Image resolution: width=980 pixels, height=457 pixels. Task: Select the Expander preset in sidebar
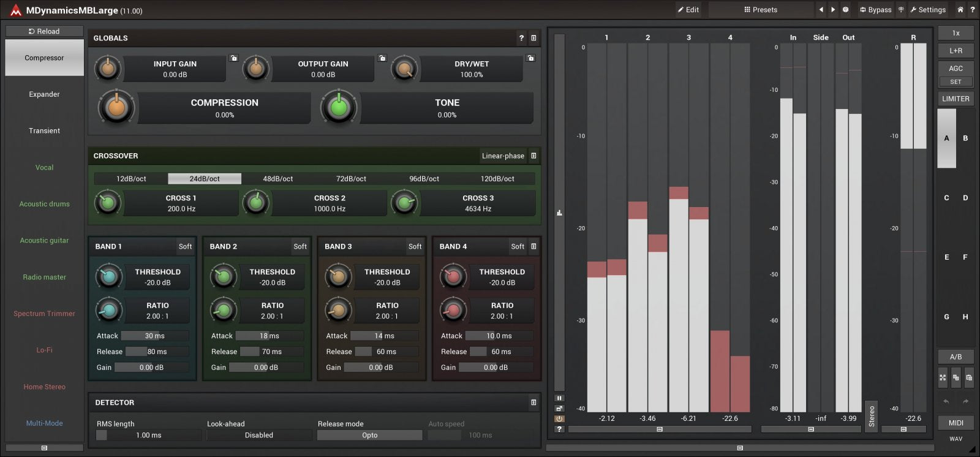44,94
